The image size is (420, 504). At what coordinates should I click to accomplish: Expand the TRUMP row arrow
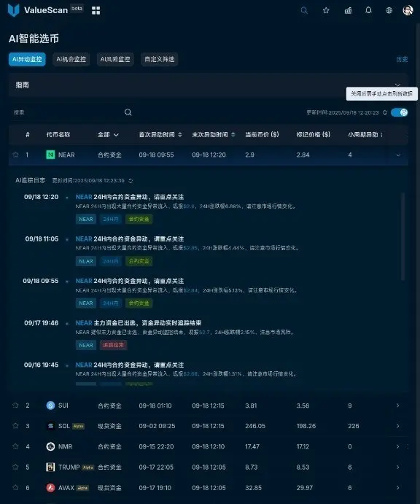(x=398, y=467)
